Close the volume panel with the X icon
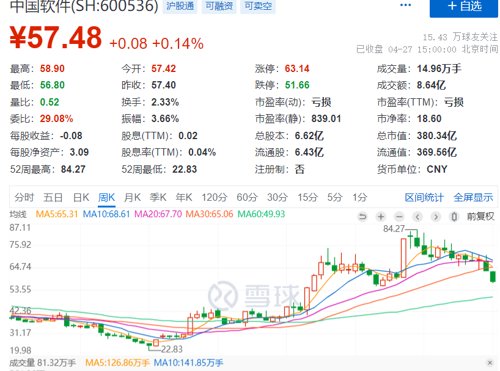Screen dimensions: 500x371 click(x=490, y=362)
